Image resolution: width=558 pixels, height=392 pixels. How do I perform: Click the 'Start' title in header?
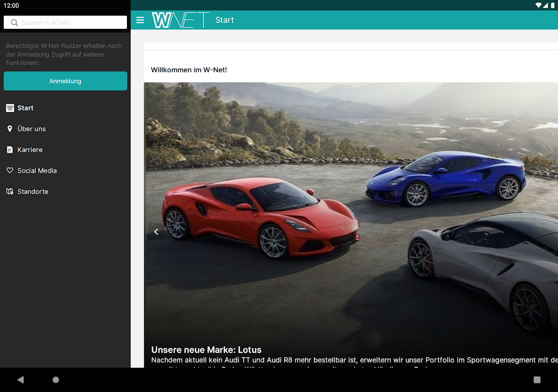pyautogui.click(x=225, y=20)
